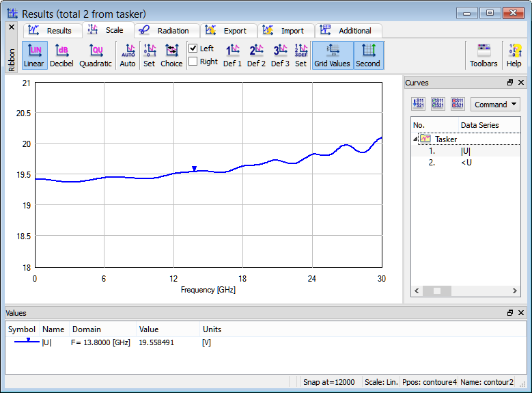Select the <U curve entry
The width and height of the screenshot is (532, 393).
(x=466, y=163)
